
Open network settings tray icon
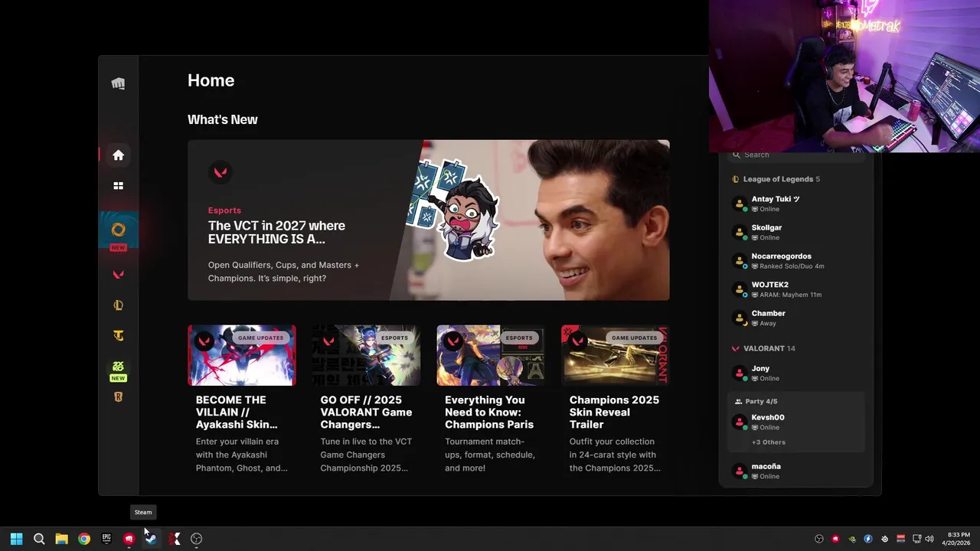coord(917,539)
